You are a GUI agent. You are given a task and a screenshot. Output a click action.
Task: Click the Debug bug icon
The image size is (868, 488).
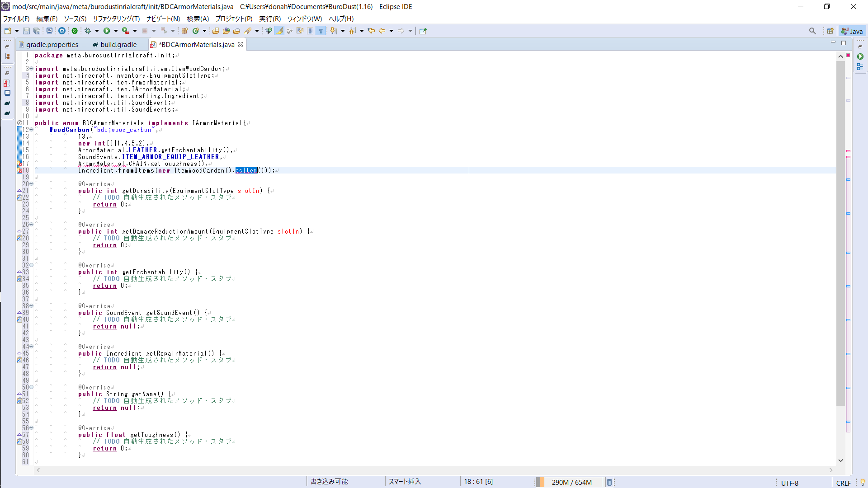point(88,31)
